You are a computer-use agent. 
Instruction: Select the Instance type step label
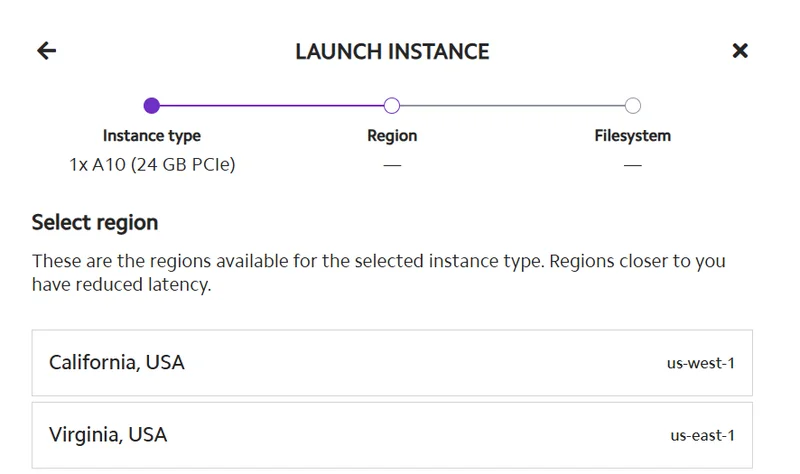point(152,135)
